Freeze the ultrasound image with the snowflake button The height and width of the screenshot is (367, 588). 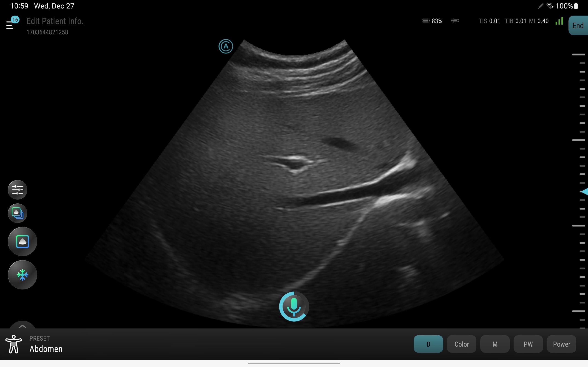[22, 275]
